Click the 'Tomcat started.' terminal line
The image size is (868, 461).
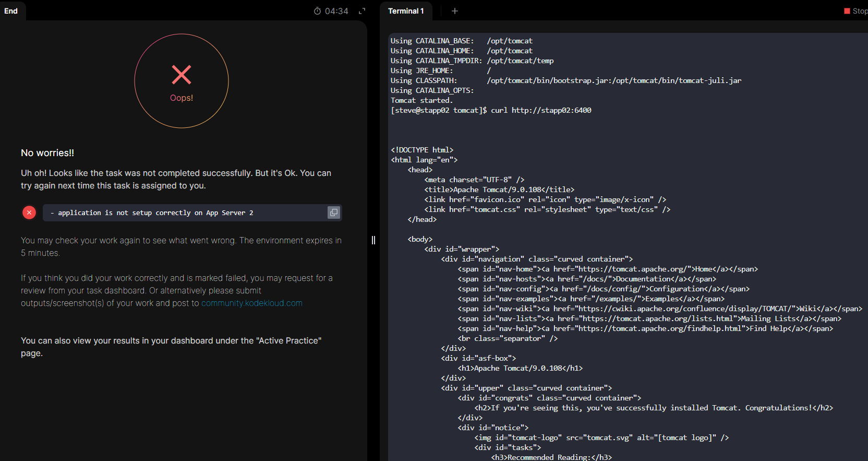pyautogui.click(x=421, y=100)
